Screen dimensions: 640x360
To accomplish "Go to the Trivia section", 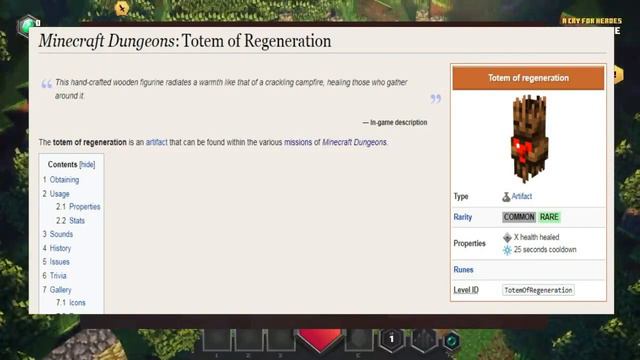I will (58, 276).
